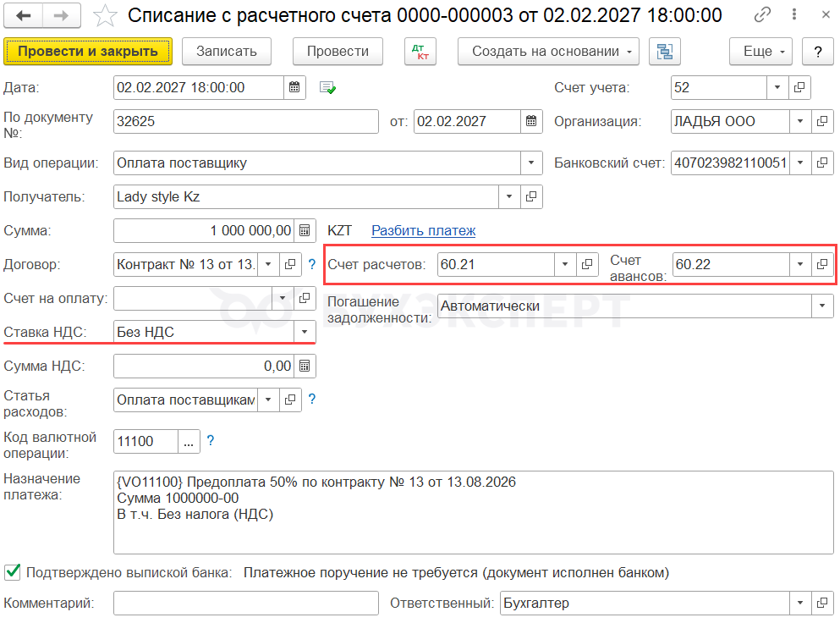The width and height of the screenshot is (840, 623).
Task: Open the Ответственный Бухгалтер record
Action: click(x=822, y=604)
